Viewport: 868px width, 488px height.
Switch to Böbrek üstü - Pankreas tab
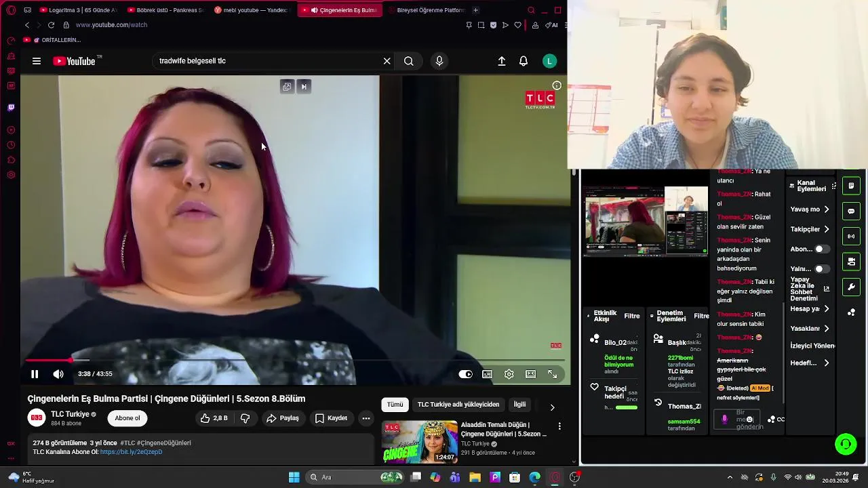165,10
